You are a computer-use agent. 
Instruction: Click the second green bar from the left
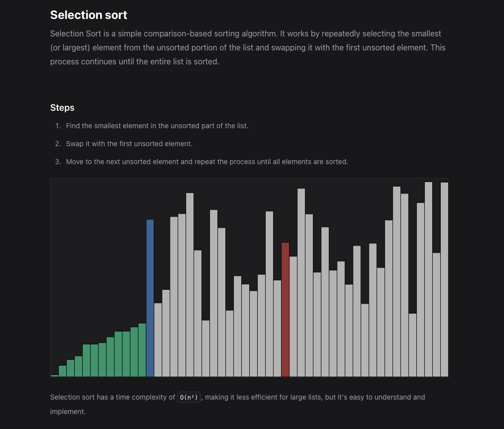pos(62,371)
